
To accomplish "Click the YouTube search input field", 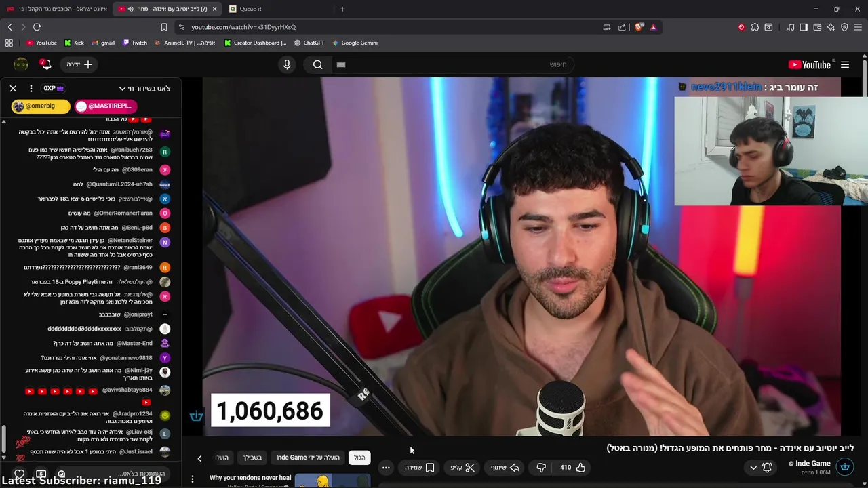I will tap(454, 64).
